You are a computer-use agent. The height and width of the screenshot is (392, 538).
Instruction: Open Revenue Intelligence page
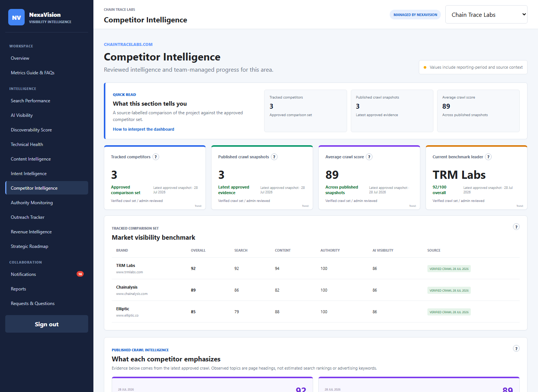[x=47, y=232]
